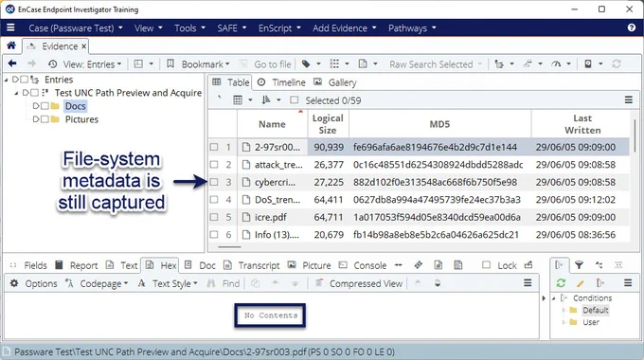Check the box for icre.pdf row

pos(214,217)
